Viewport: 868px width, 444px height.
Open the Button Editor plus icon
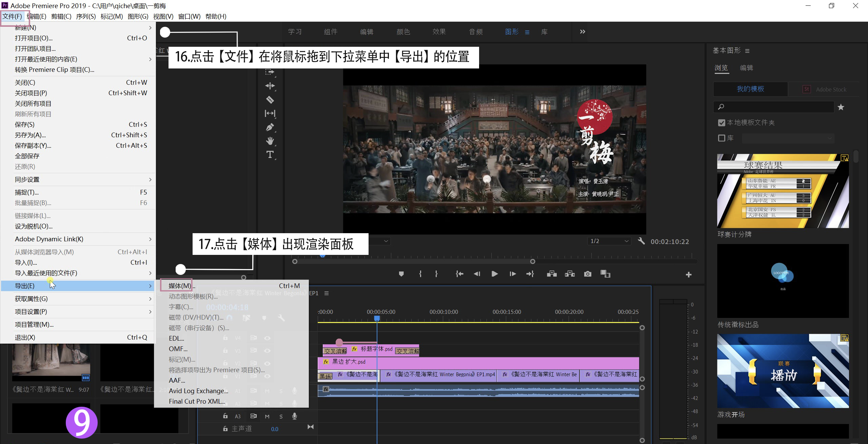click(689, 275)
